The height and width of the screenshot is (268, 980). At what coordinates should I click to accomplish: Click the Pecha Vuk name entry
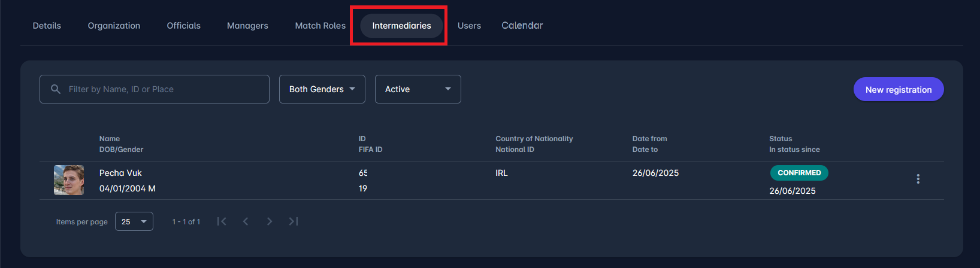(x=120, y=173)
